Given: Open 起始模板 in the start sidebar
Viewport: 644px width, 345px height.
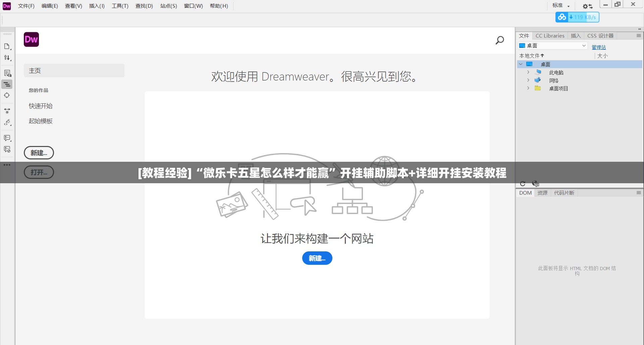Looking at the screenshot, I should [41, 121].
